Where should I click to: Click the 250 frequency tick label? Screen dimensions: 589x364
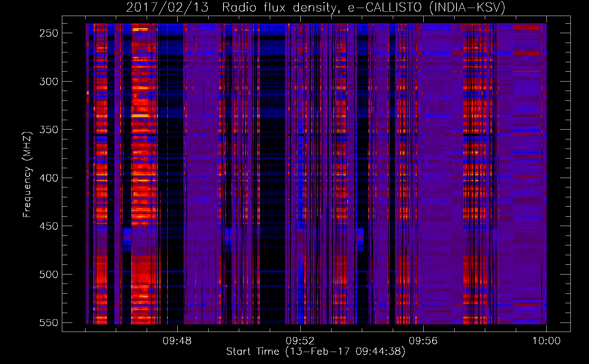click(x=49, y=33)
